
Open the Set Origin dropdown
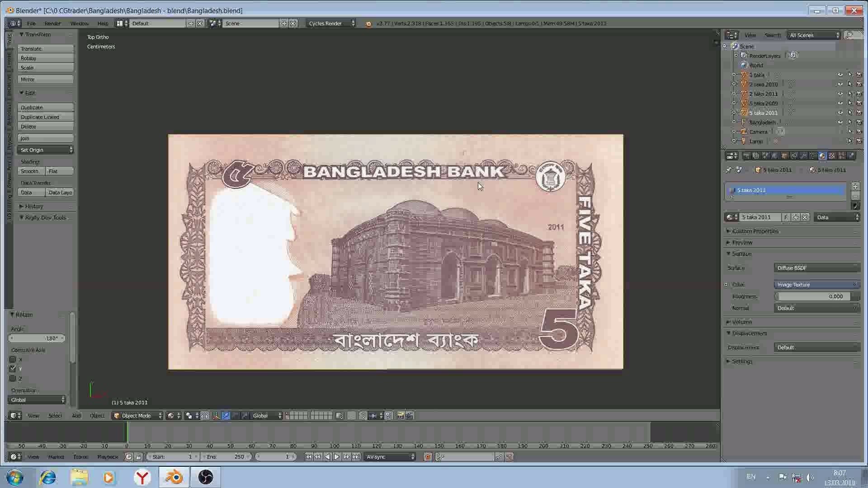coord(45,150)
